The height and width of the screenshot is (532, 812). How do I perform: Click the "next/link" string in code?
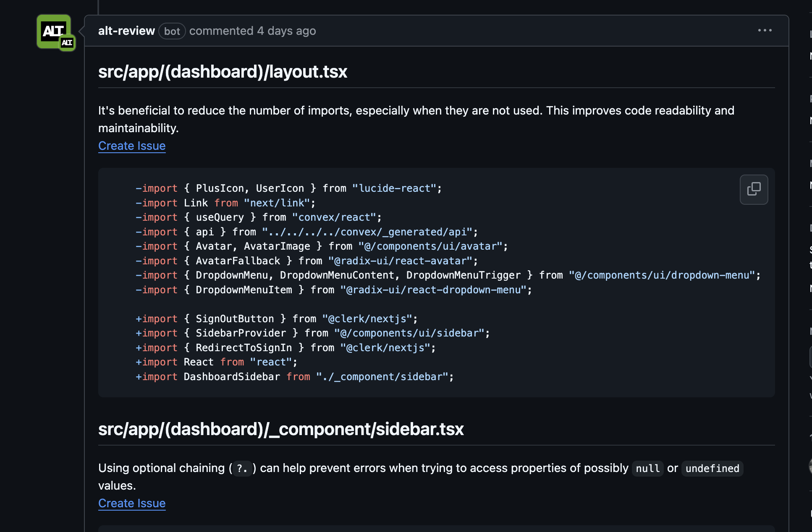pyautogui.click(x=277, y=203)
